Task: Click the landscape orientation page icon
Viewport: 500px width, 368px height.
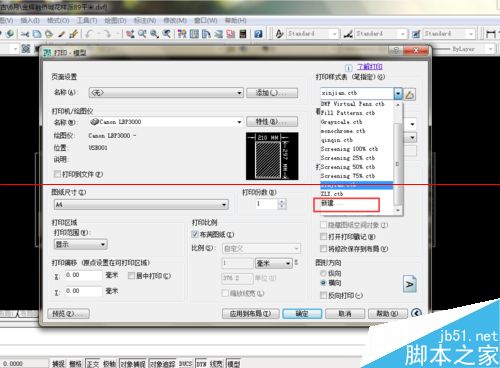Action: click(409, 284)
